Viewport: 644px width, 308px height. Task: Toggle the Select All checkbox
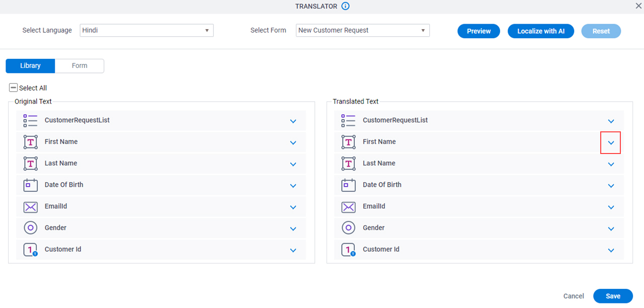coord(14,88)
